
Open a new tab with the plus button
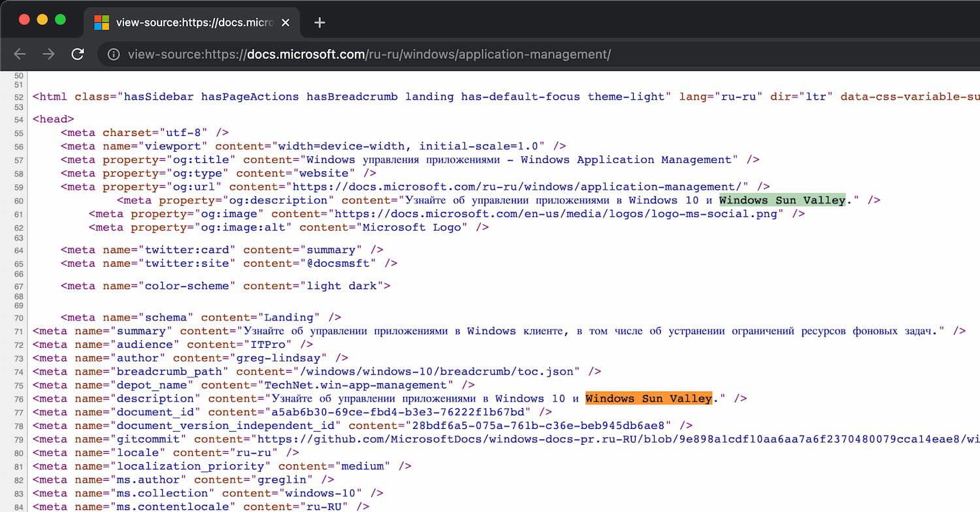[319, 22]
